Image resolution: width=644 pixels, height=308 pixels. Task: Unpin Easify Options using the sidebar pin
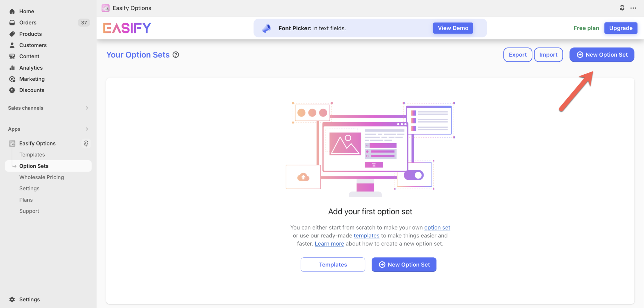click(86, 143)
